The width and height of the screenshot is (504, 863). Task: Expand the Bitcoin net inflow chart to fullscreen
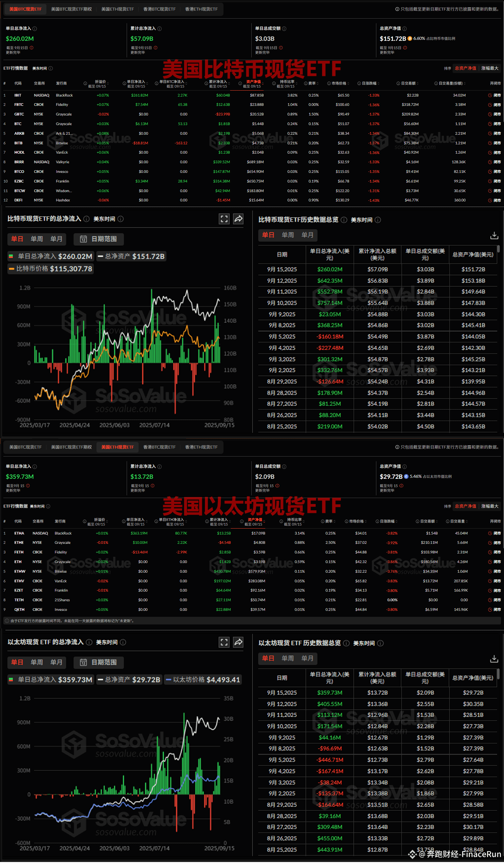pyautogui.click(x=224, y=219)
